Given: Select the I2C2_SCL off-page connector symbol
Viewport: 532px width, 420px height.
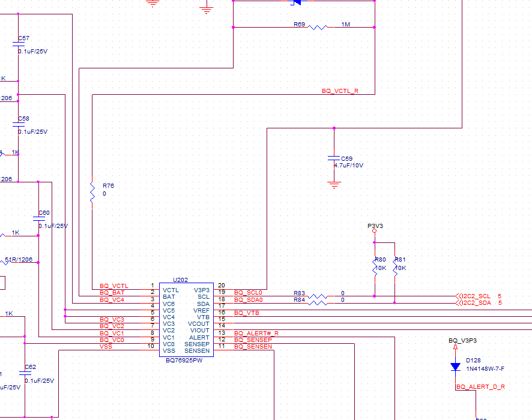Looking at the screenshot, I should tap(459, 296).
